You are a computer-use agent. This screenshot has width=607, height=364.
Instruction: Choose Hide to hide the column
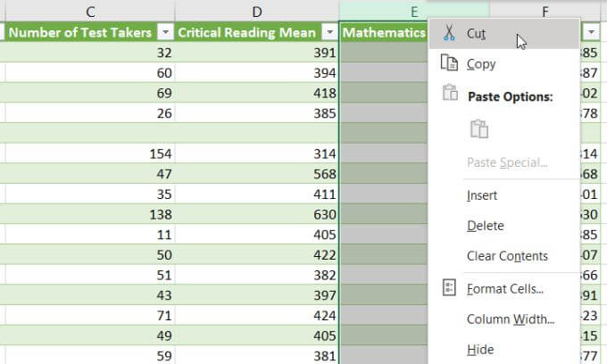tap(480, 350)
